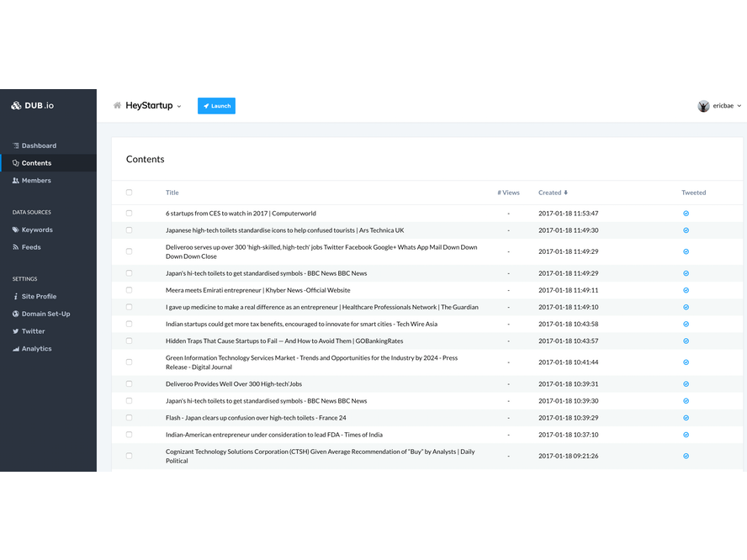Click the Keywords tag icon
The width and height of the screenshot is (747, 560).
coord(16,230)
